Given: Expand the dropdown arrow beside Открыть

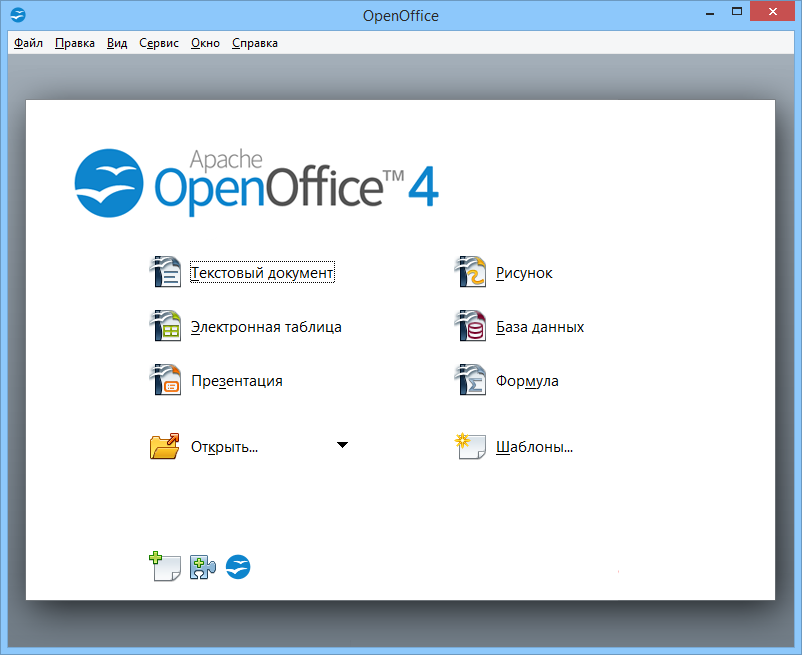Looking at the screenshot, I should coord(343,444).
